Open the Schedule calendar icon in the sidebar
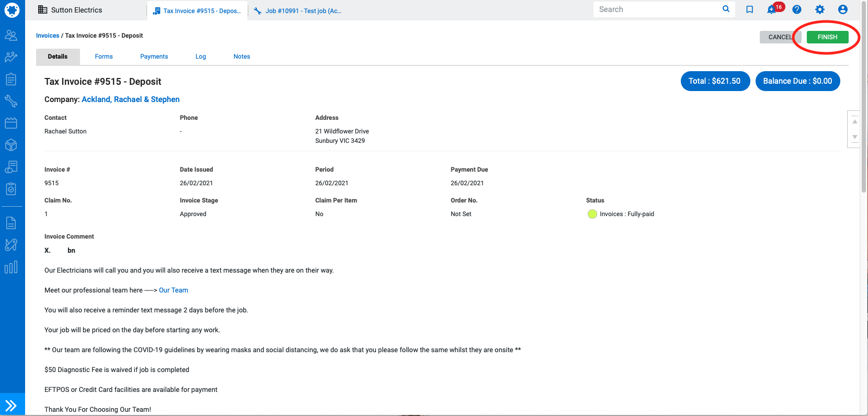Screen dimensions: 868x416 tap(11, 123)
